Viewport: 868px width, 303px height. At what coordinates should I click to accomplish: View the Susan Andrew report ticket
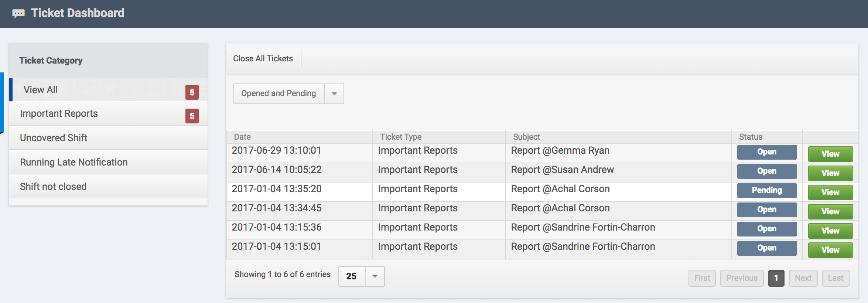(830, 173)
